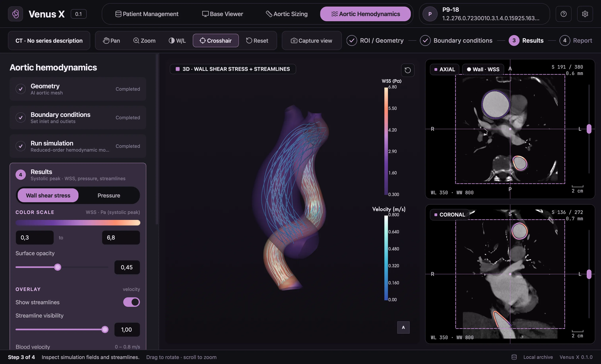Click axial crosshair center point
The width and height of the screenshot is (601, 364).
pyautogui.click(x=510, y=129)
